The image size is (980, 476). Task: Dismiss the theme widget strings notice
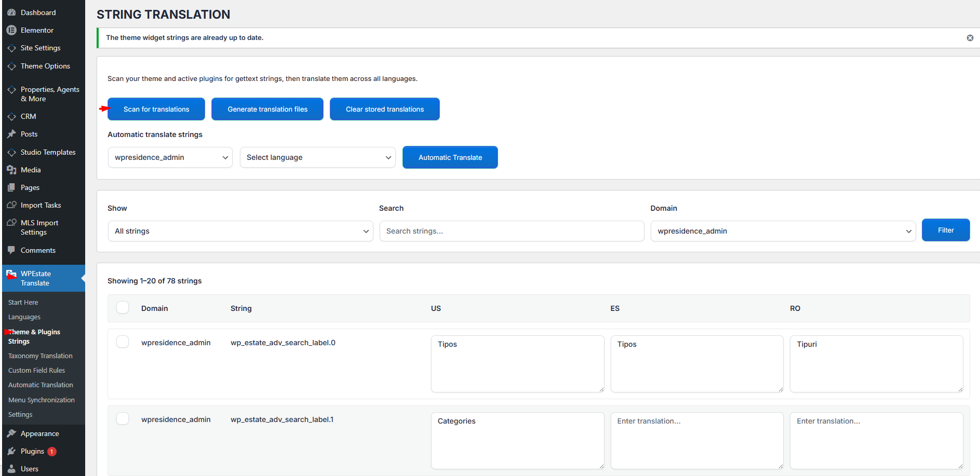click(970, 38)
